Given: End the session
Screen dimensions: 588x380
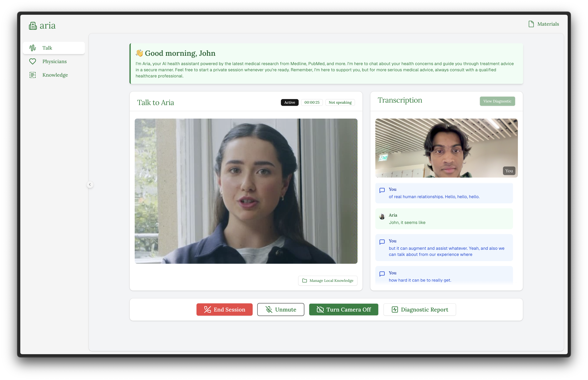Looking at the screenshot, I should pyautogui.click(x=224, y=309).
